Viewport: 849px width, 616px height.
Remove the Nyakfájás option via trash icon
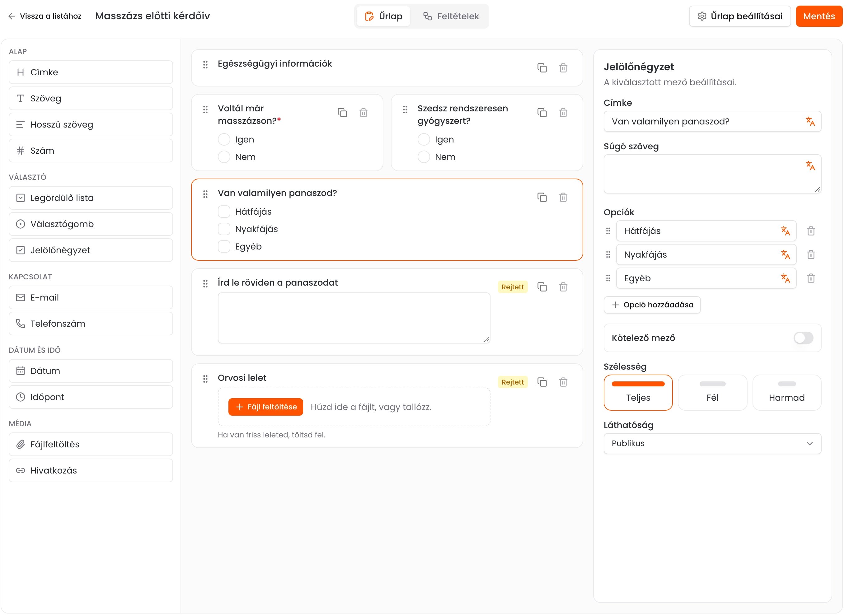point(811,254)
